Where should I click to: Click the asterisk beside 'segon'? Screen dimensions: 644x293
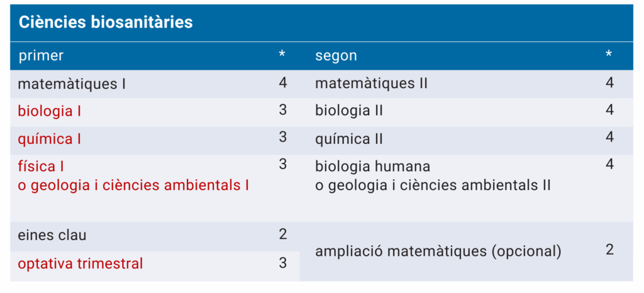(x=609, y=55)
